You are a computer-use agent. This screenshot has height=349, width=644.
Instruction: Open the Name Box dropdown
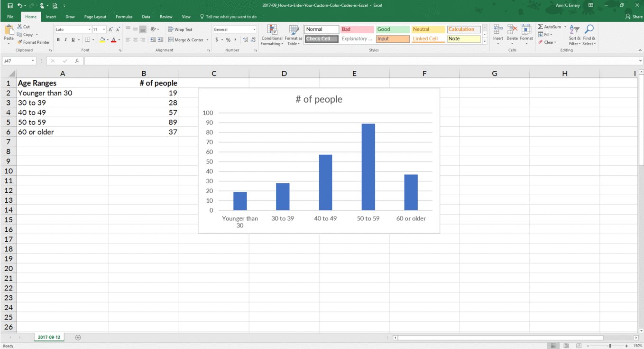coord(33,60)
